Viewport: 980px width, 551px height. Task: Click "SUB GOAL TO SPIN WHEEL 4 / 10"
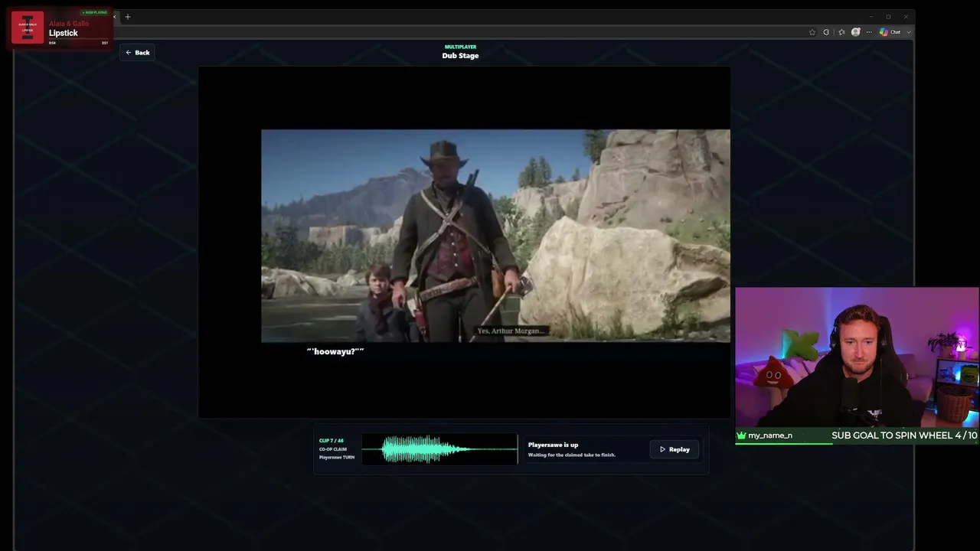point(904,435)
